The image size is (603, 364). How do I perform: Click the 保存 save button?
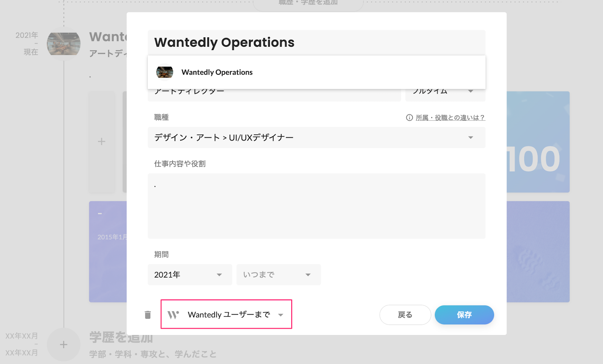pos(464,315)
